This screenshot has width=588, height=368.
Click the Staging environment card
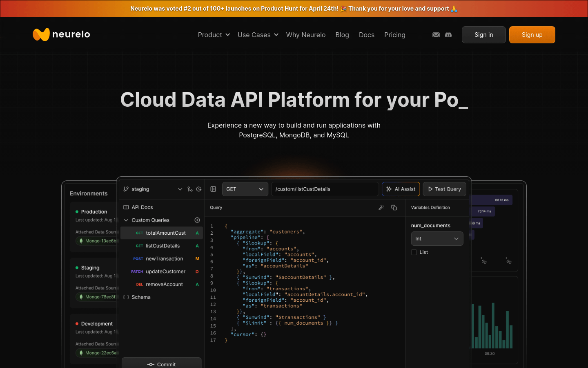(x=93, y=282)
